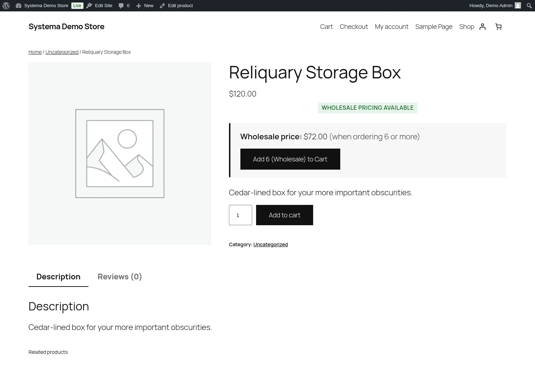The height and width of the screenshot is (392, 535).
Task: Open the Checkout page link
Action: (353, 27)
